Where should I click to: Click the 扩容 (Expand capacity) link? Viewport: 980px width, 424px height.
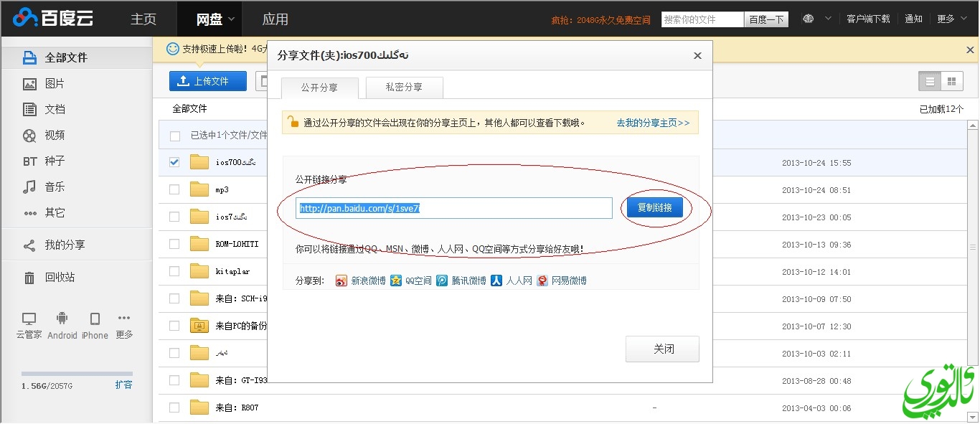(124, 385)
